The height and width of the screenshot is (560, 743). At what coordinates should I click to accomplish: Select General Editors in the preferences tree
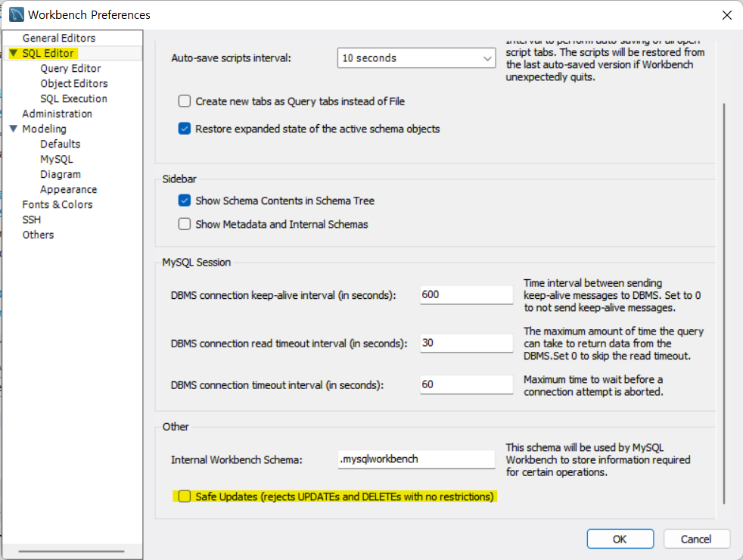pos(59,38)
